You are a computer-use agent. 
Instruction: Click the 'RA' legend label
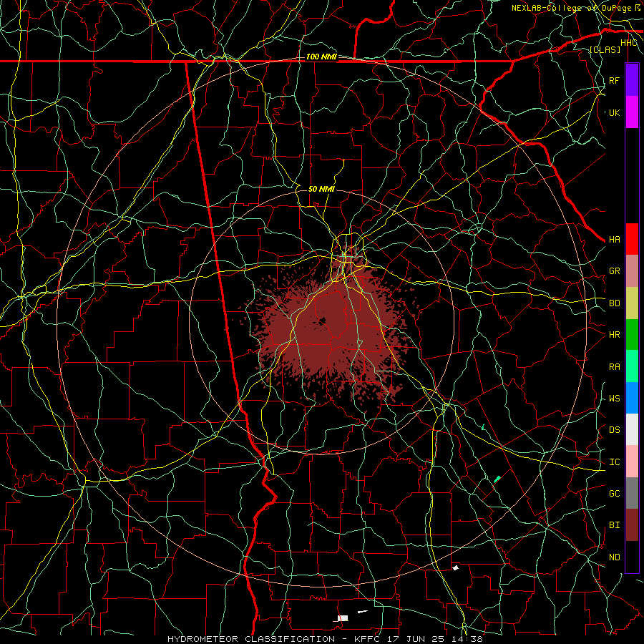coord(614,367)
